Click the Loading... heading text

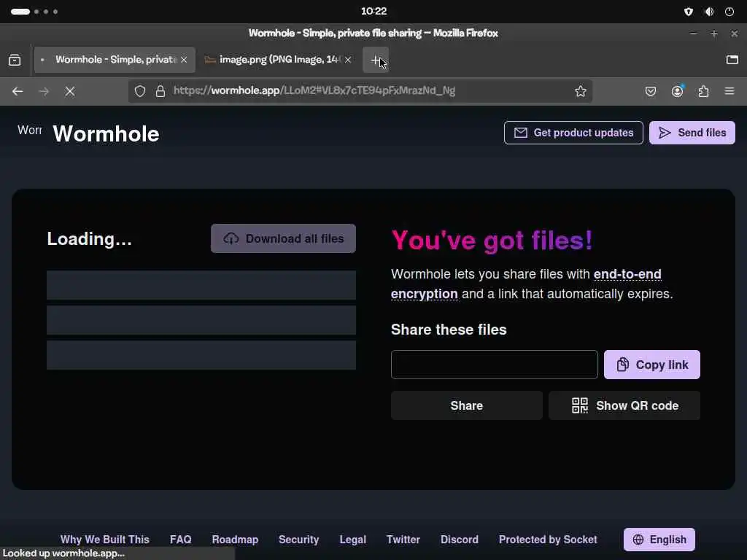click(90, 239)
